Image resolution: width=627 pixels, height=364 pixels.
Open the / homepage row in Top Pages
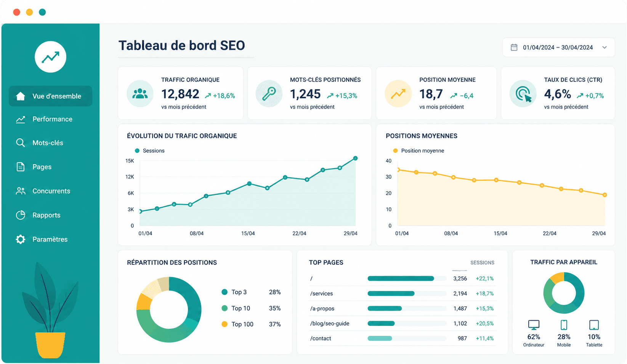pos(402,278)
